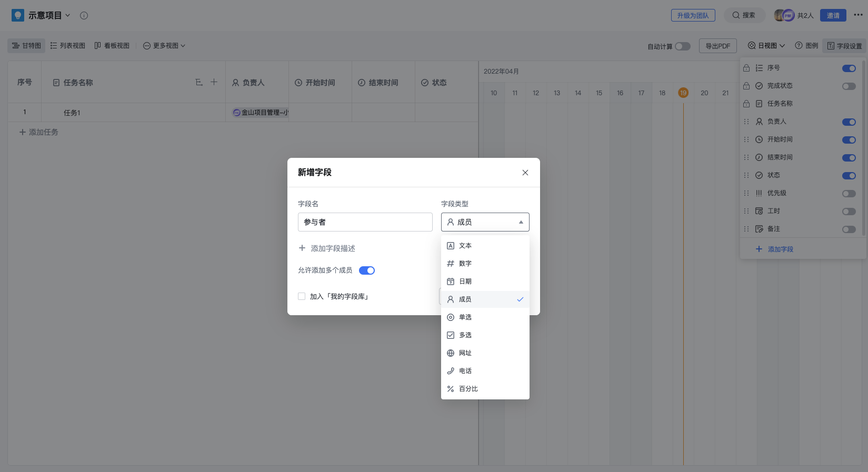Click the project logo icon beside 示意项目
Screen dimensions: 868x472
18,15
